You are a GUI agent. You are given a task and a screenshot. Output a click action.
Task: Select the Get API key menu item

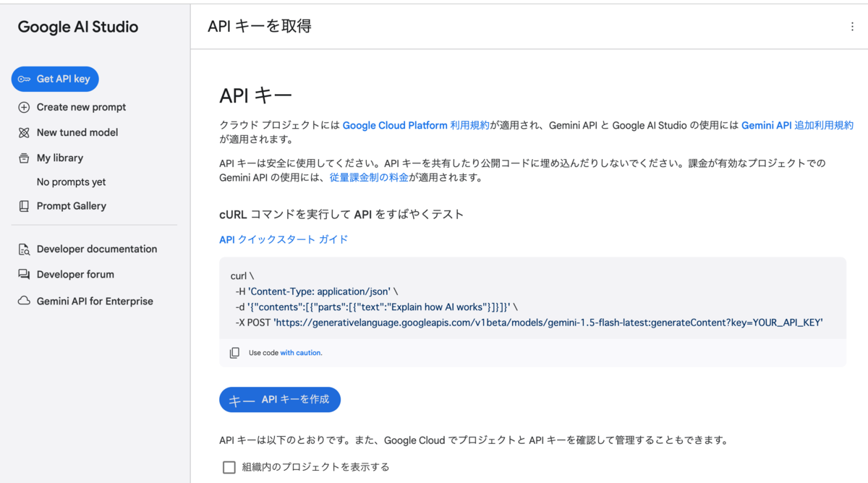point(55,79)
